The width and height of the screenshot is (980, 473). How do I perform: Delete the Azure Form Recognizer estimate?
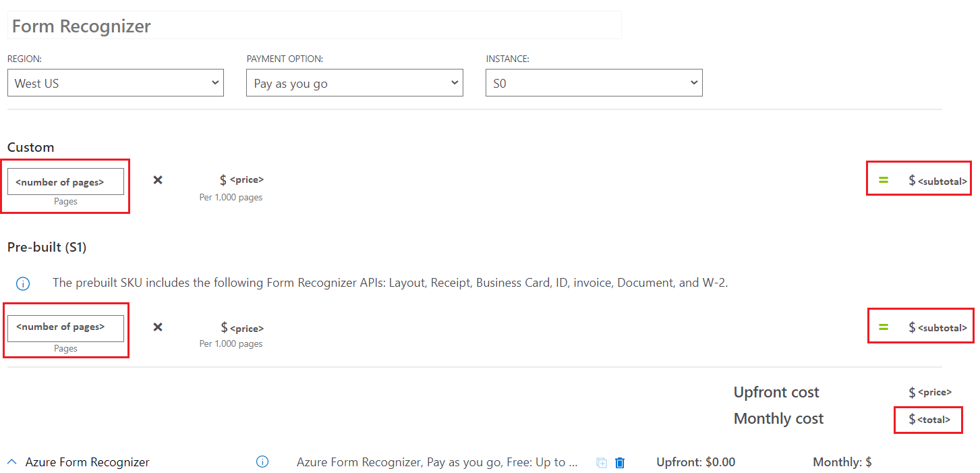(x=621, y=463)
